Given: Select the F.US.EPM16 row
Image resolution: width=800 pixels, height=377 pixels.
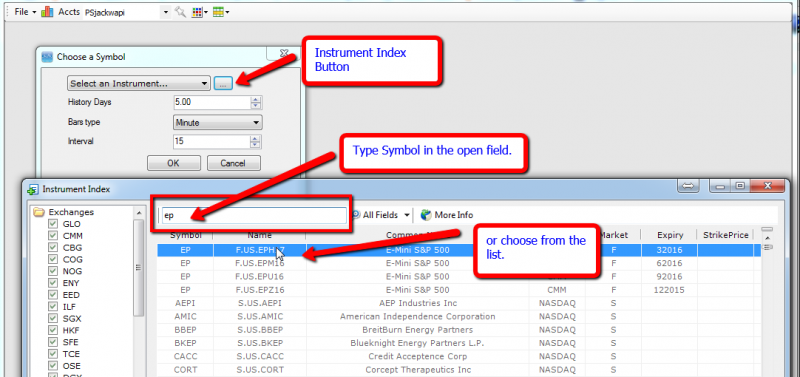Looking at the screenshot, I should point(458,263).
